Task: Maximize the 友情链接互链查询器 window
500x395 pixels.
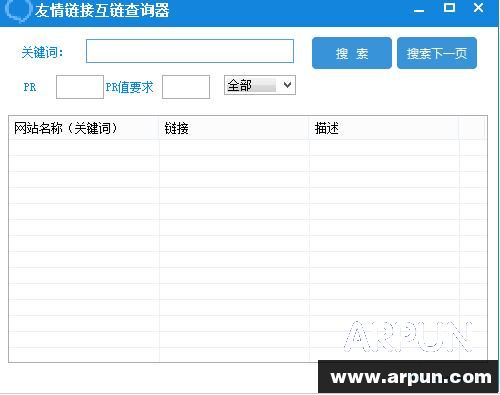Action: pyautogui.click(x=449, y=8)
